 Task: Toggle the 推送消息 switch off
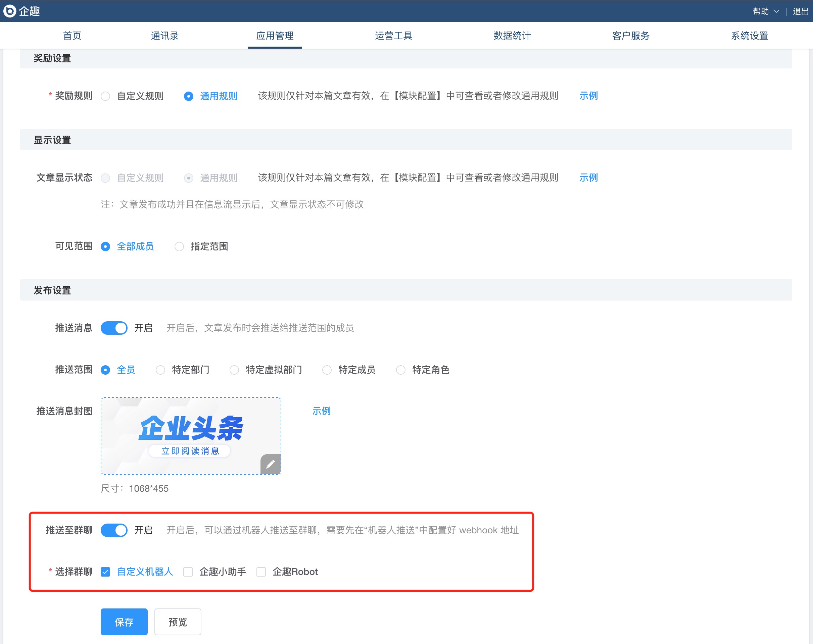click(114, 328)
